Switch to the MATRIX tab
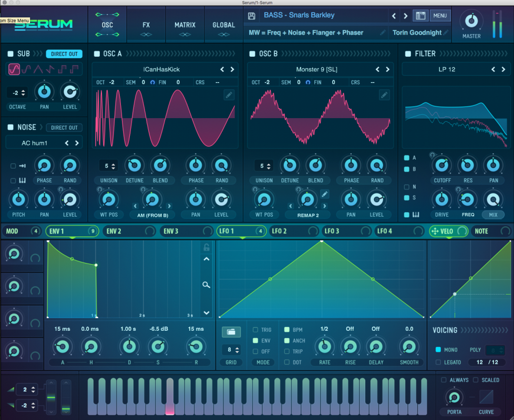Image resolution: width=514 pixels, height=420 pixels. (x=185, y=25)
